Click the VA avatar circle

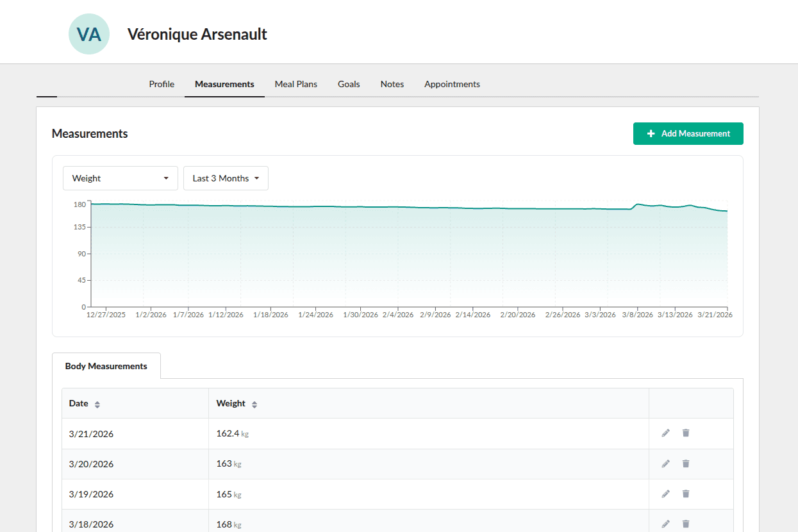point(88,34)
